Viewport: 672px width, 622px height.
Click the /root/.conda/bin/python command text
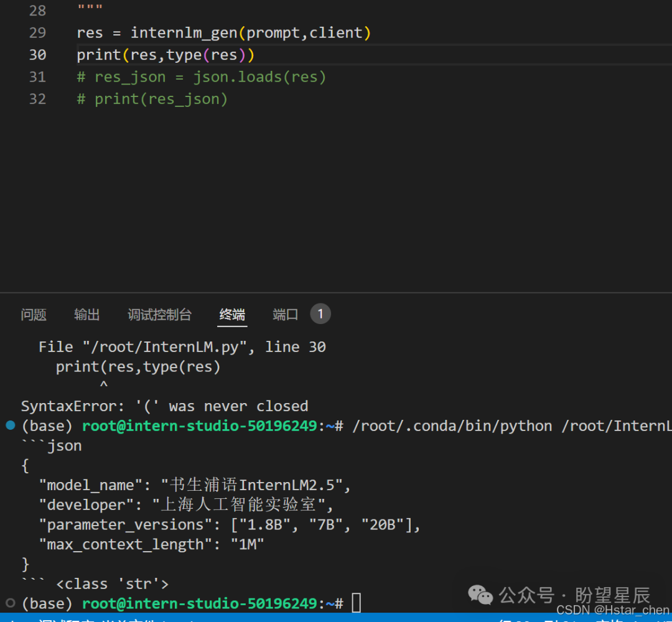(x=452, y=426)
